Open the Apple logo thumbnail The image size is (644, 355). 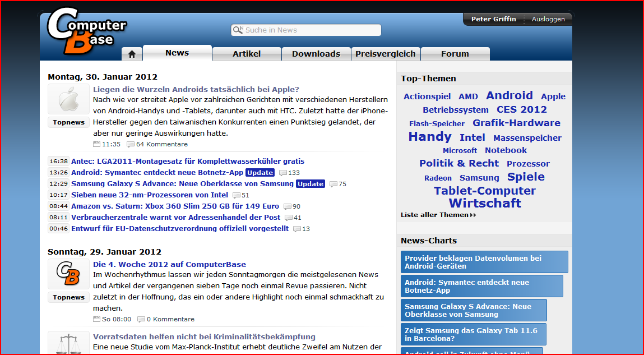click(68, 99)
